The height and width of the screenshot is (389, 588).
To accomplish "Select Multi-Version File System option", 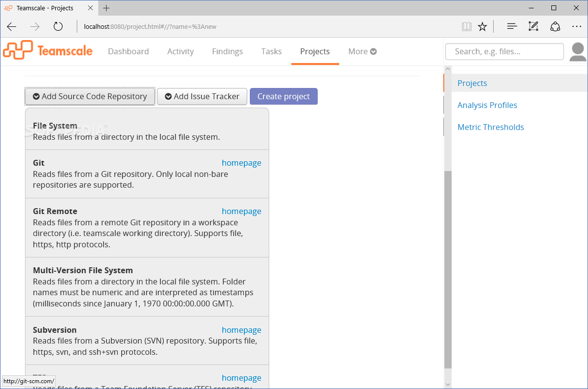I will pyautogui.click(x=147, y=287).
